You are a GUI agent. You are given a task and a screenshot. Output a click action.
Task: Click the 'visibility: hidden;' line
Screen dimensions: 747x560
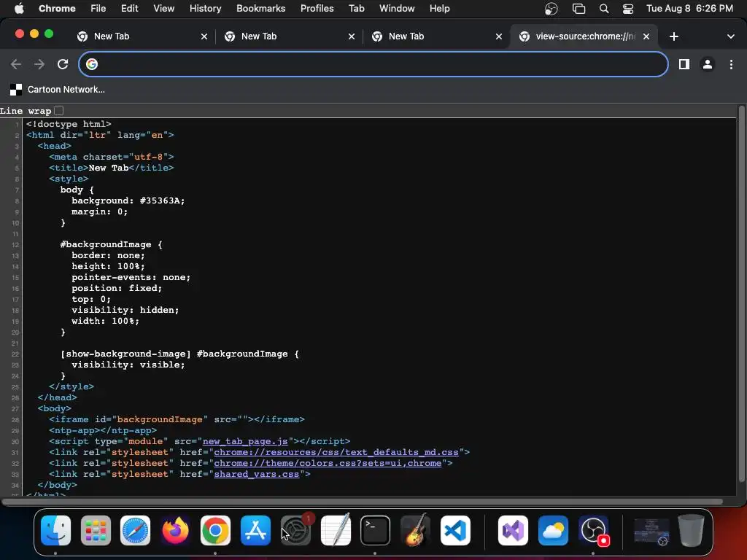coord(125,310)
